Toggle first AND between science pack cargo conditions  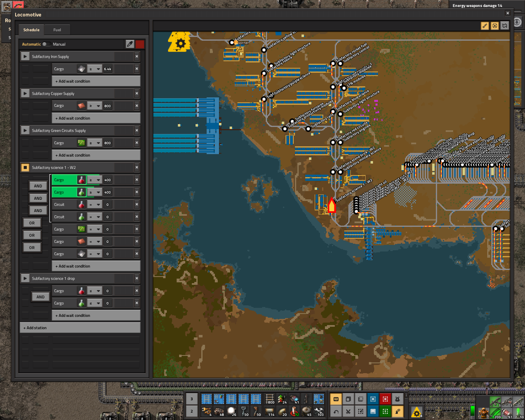click(38, 186)
